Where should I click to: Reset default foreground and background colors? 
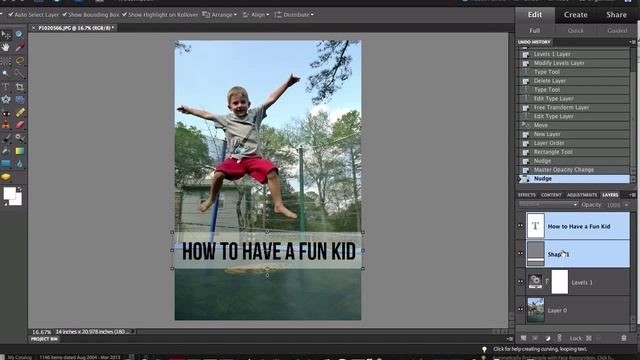pos(5,203)
